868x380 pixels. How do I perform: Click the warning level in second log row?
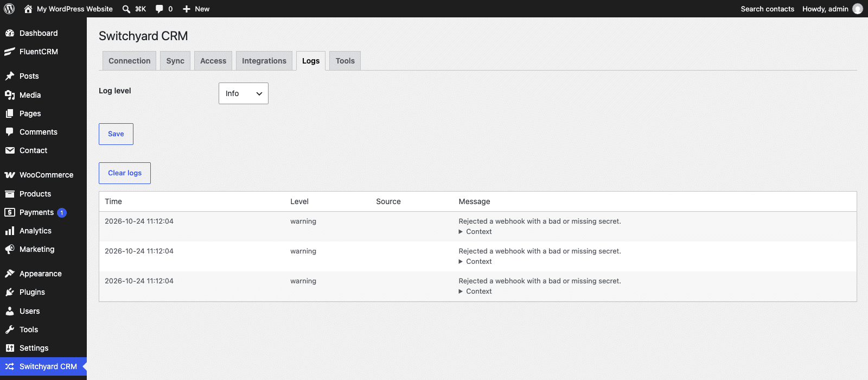click(x=303, y=251)
